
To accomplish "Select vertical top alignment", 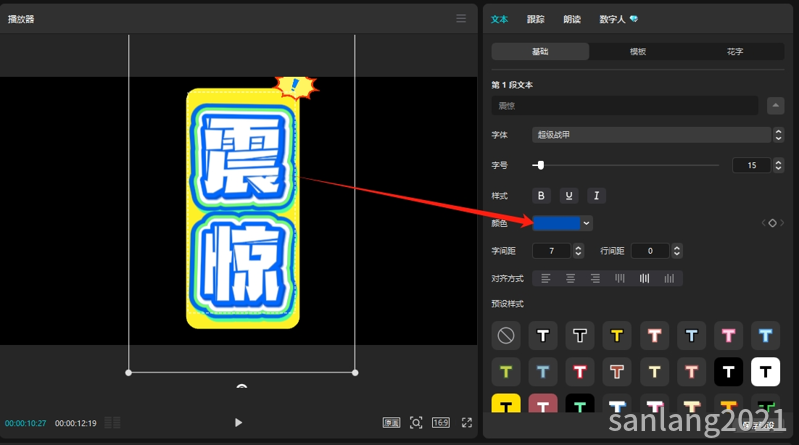I will point(620,278).
